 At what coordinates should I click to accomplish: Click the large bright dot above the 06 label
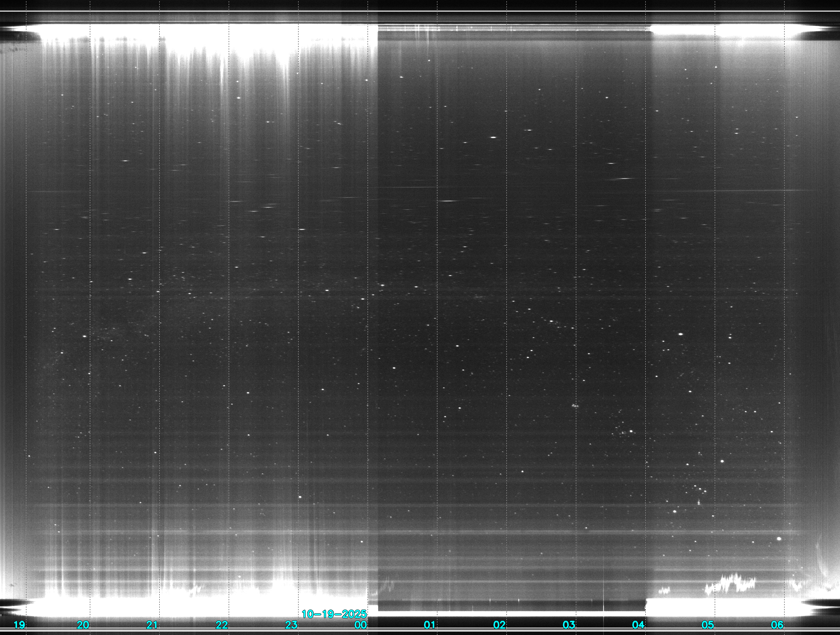pyautogui.click(x=779, y=539)
